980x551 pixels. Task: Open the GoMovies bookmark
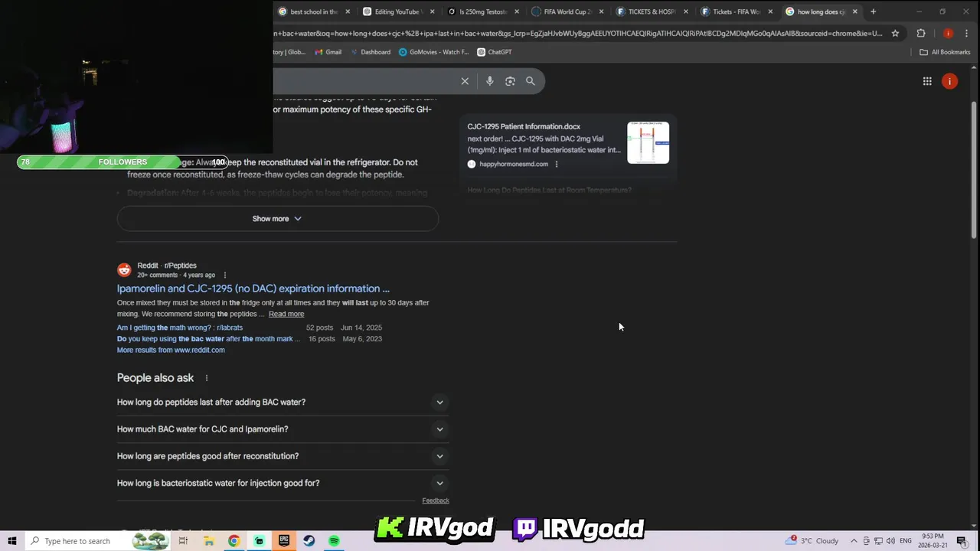[x=433, y=52]
